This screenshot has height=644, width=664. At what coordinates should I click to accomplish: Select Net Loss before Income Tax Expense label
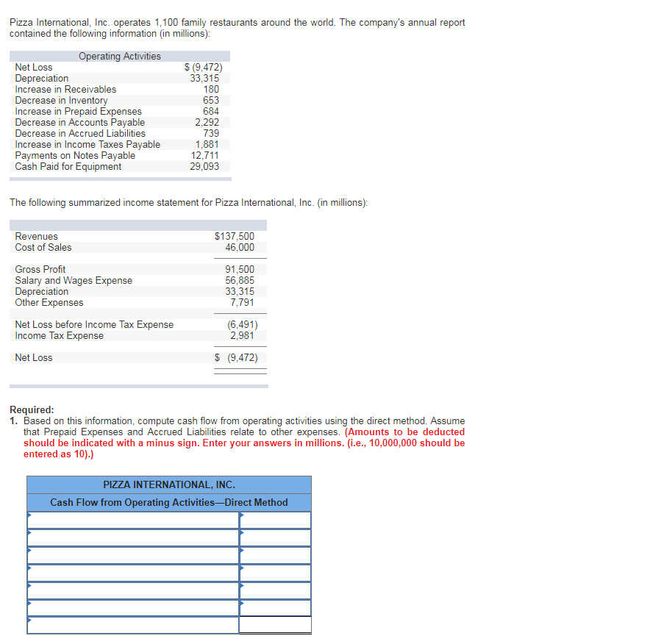[x=94, y=324]
